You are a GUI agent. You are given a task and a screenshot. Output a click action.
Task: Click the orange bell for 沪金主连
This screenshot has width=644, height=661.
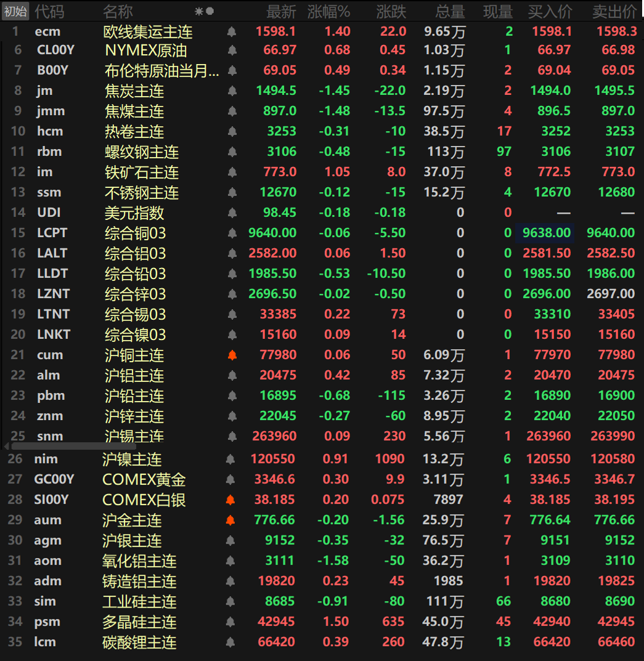click(230, 520)
